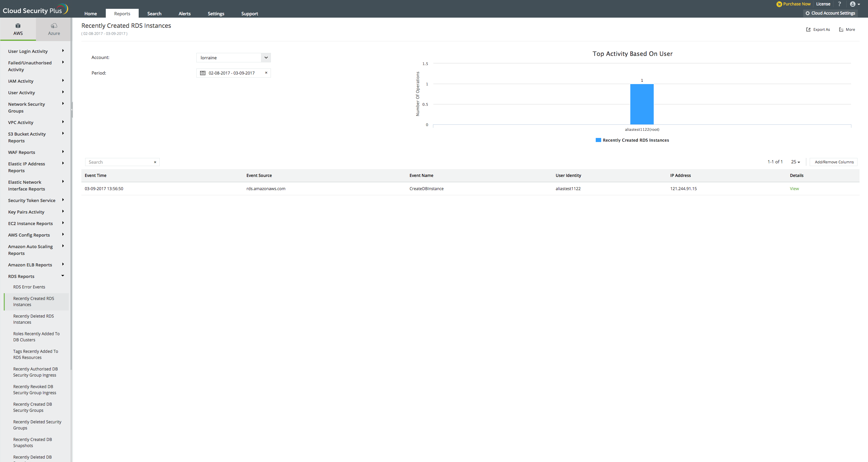The width and height of the screenshot is (868, 462).
Task: Switch to the Azure cloud icon
Action: click(x=54, y=26)
